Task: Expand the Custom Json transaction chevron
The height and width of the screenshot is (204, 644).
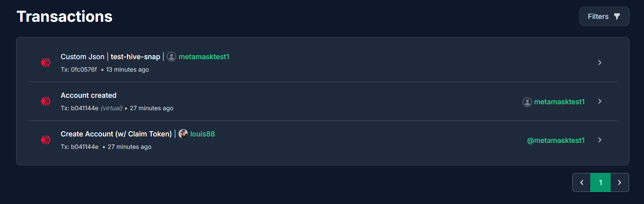Action: pos(600,62)
